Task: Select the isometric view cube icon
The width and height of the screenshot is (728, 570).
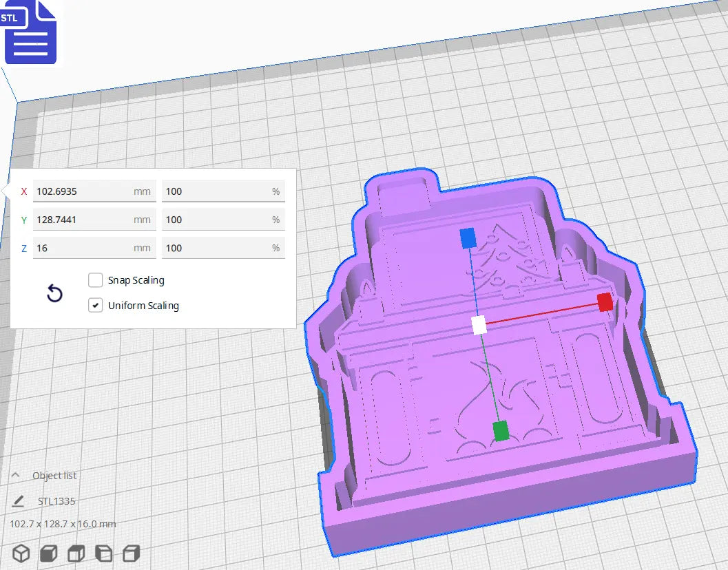Action: coord(21,553)
